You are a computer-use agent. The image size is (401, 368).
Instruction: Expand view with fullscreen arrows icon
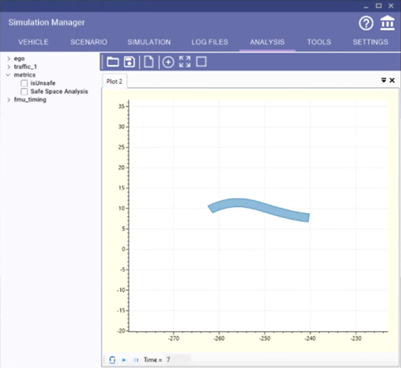point(185,62)
